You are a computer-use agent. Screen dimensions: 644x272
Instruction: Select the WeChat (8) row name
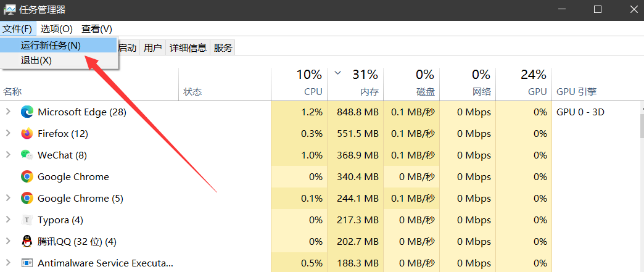62,155
